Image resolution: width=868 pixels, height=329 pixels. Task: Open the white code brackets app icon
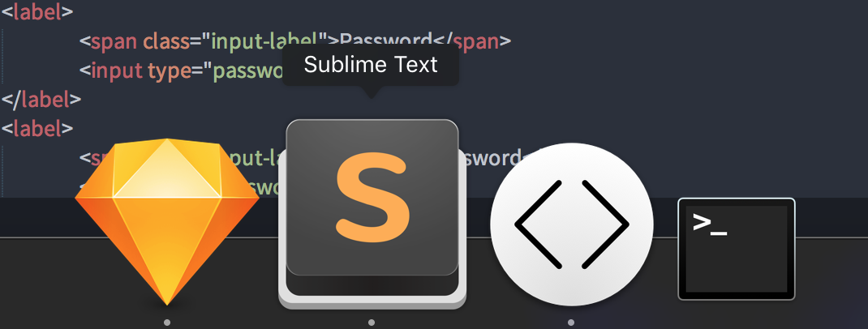[572, 224]
